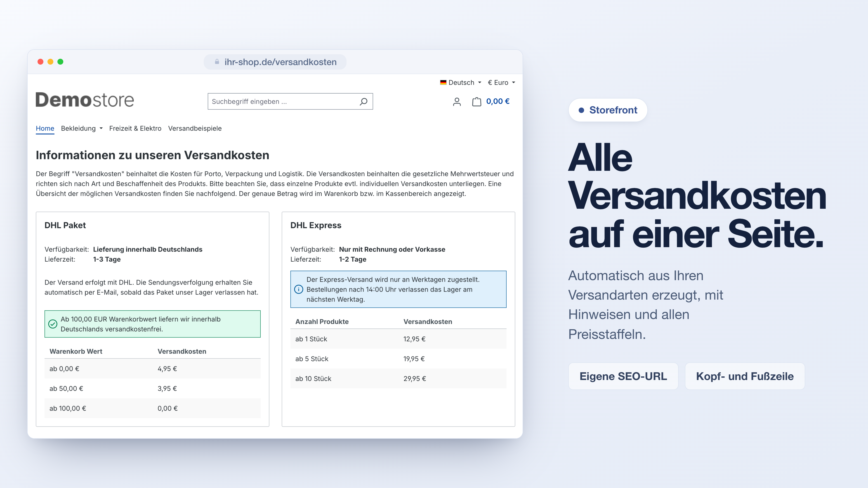Image resolution: width=868 pixels, height=488 pixels.
Task: Open the shopping cart bag icon
Action: [x=476, y=102]
